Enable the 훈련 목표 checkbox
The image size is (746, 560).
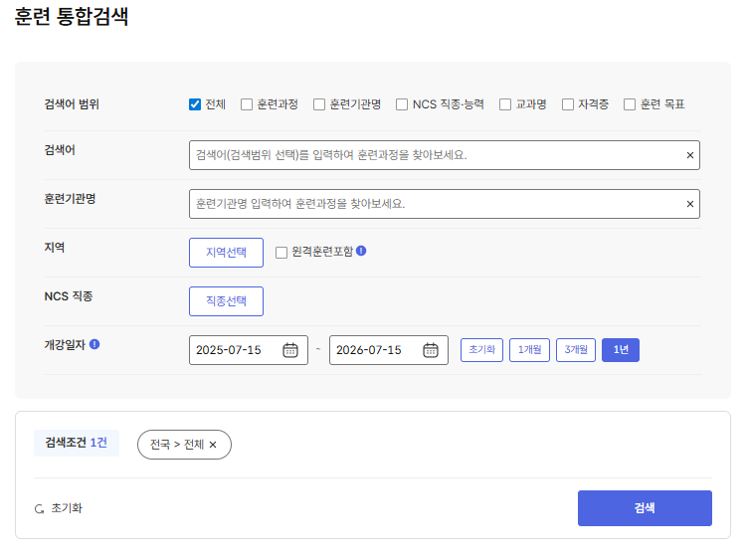click(x=630, y=104)
